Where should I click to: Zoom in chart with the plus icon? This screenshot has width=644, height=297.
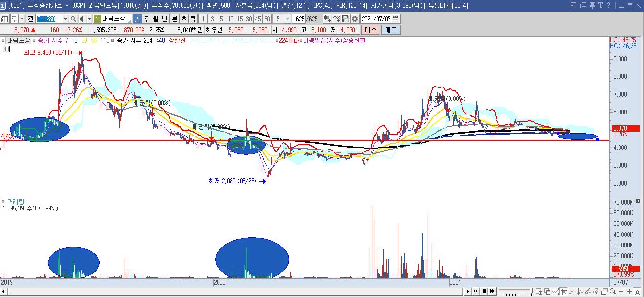(x=629, y=291)
